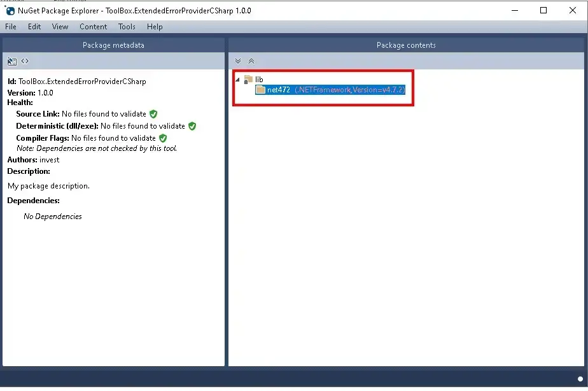Image resolution: width=588 pixels, height=391 pixels.
Task: Click the Compiler Flags green shield icon
Action: 163,138
